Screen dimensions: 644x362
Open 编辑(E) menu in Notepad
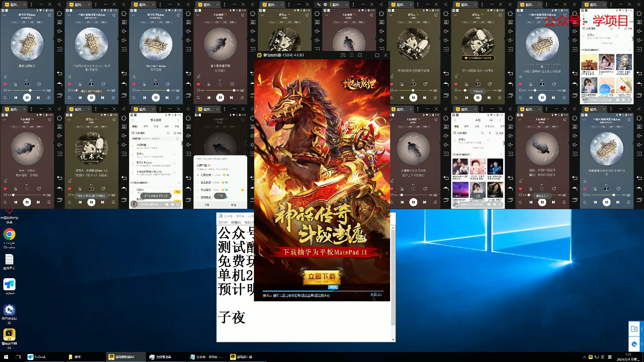tap(236, 223)
